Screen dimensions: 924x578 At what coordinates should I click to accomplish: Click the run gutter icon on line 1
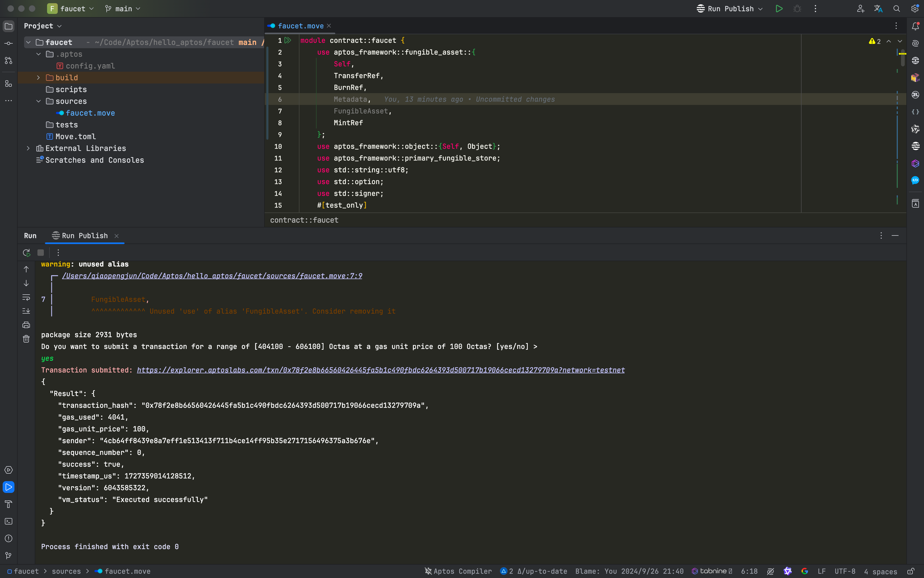(x=288, y=40)
